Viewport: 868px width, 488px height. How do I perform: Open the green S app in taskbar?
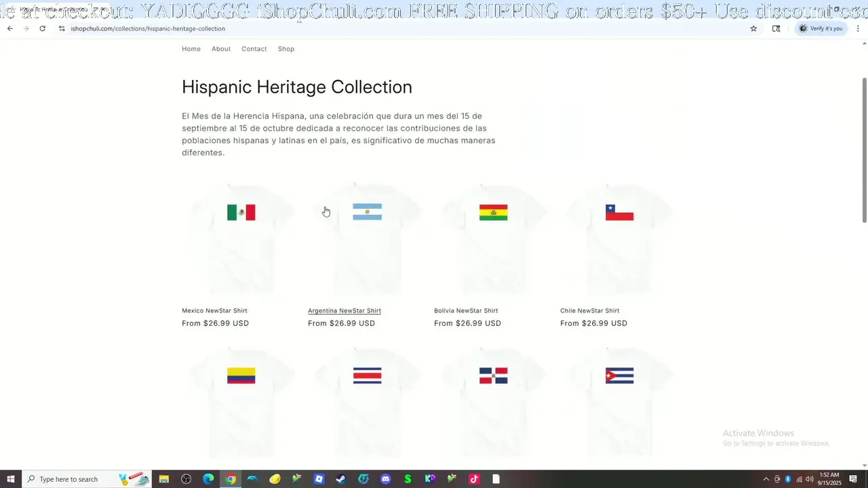pos(408,479)
